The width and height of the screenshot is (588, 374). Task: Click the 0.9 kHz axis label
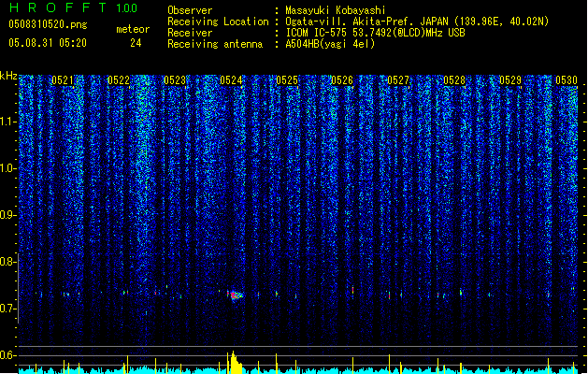tap(8, 215)
